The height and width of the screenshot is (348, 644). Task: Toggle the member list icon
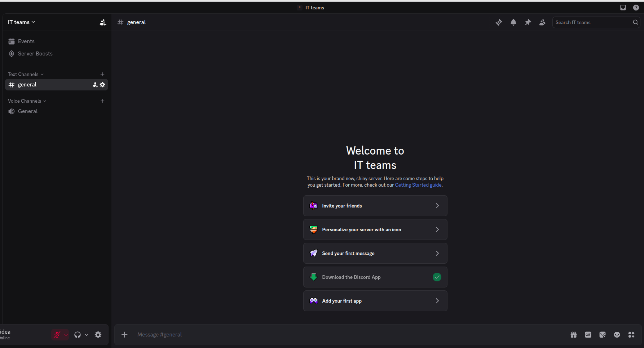542,22
